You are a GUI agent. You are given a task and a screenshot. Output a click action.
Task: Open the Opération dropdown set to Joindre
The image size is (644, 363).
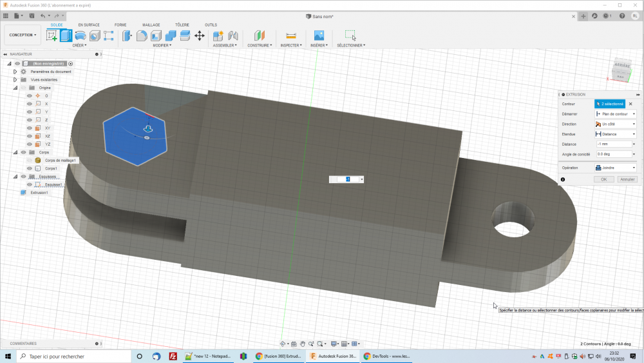[616, 168]
